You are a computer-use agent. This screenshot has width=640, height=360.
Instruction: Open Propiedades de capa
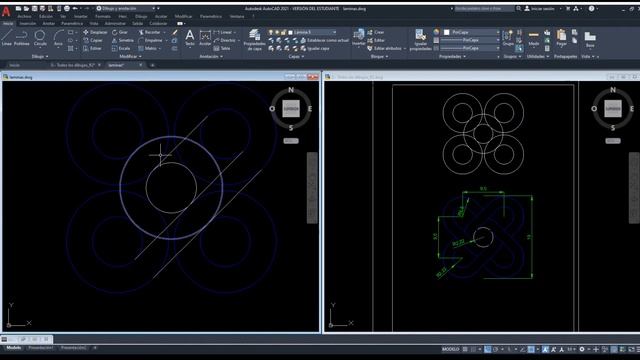(254, 40)
